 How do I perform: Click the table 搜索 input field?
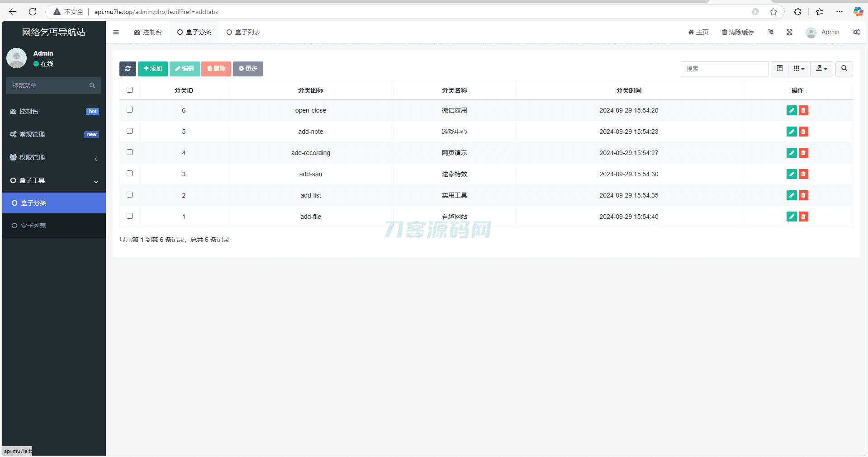724,69
